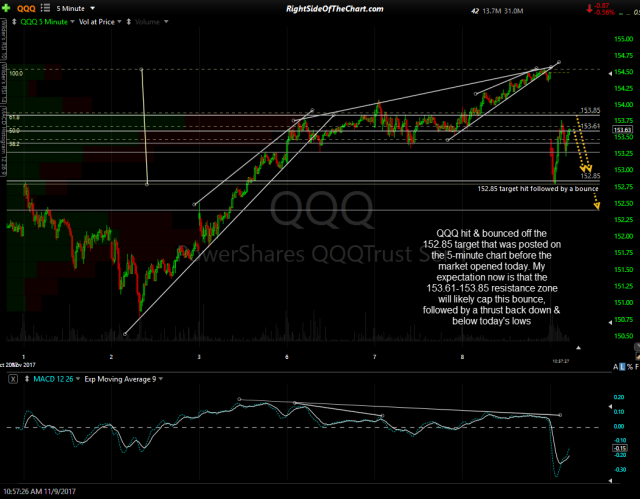Click triangle marker near MACD 0.20 level
Image resolution: width=640 pixels, height=499 pixels.
pyautogui.click(x=610, y=406)
